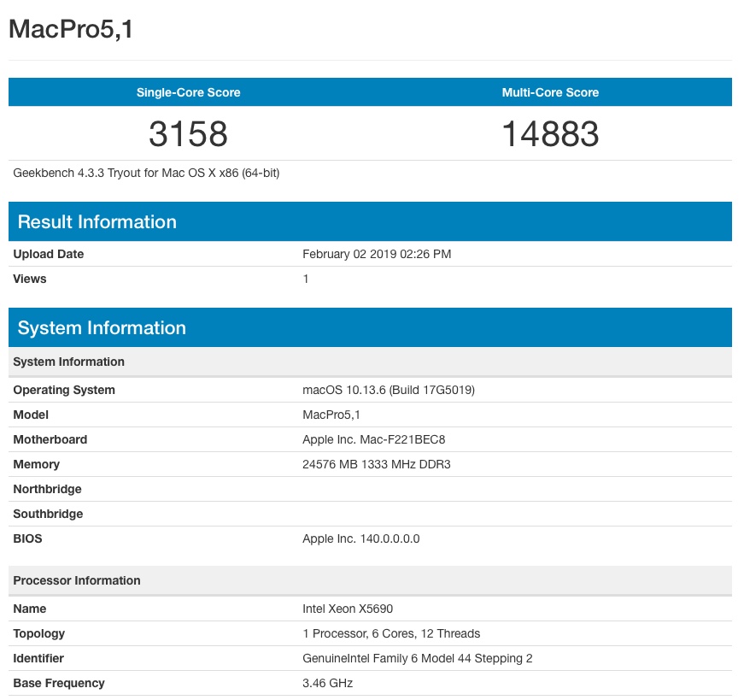Select the multi-core score value 14883
The height and width of the screenshot is (700, 744).
(550, 134)
